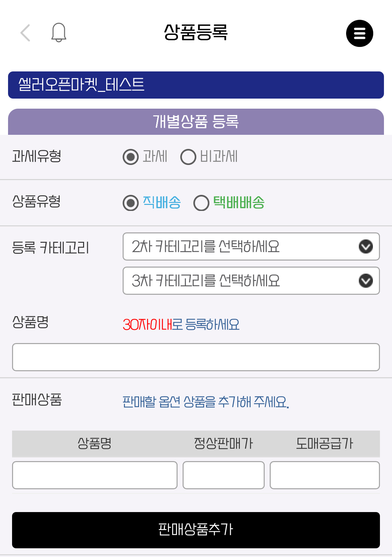Click the 셀러오픈마켓_테스트 banner
Image resolution: width=392 pixels, height=557 pixels.
click(196, 85)
